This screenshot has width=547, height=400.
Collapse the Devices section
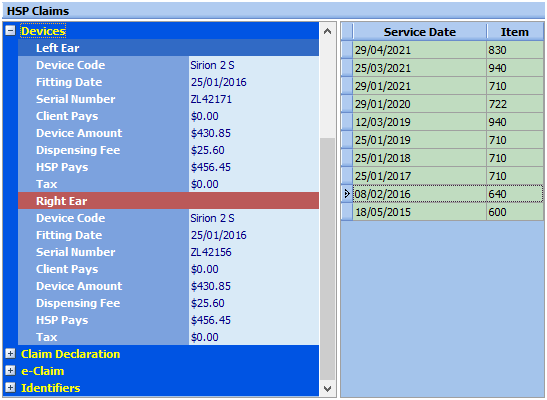(10, 31)
